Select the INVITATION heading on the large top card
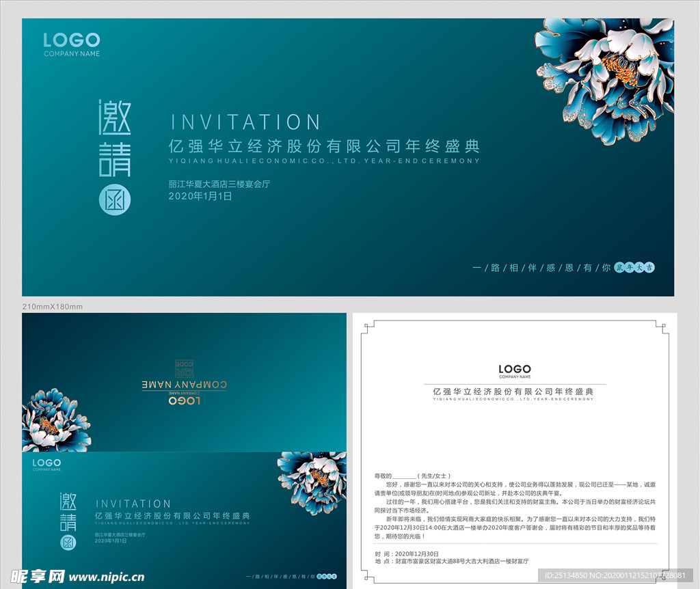The width and height of the screenshot is (700, 589). [245, 122]
